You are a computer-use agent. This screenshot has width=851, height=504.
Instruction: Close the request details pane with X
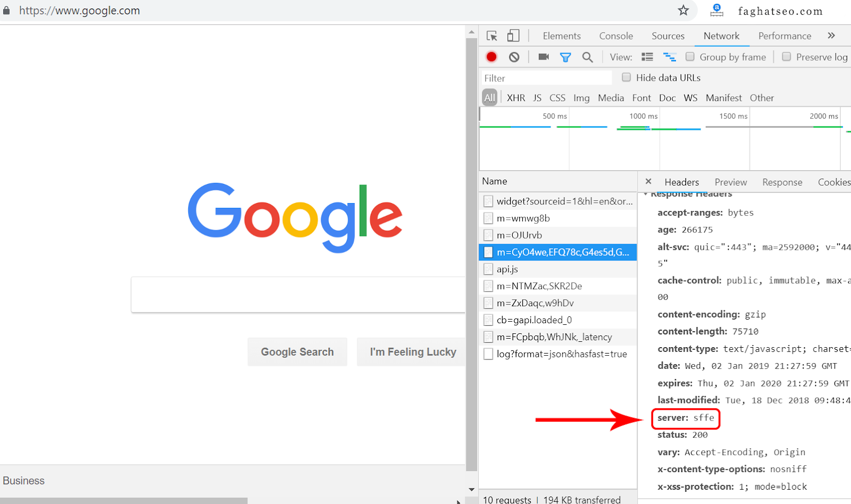point(648,181)
